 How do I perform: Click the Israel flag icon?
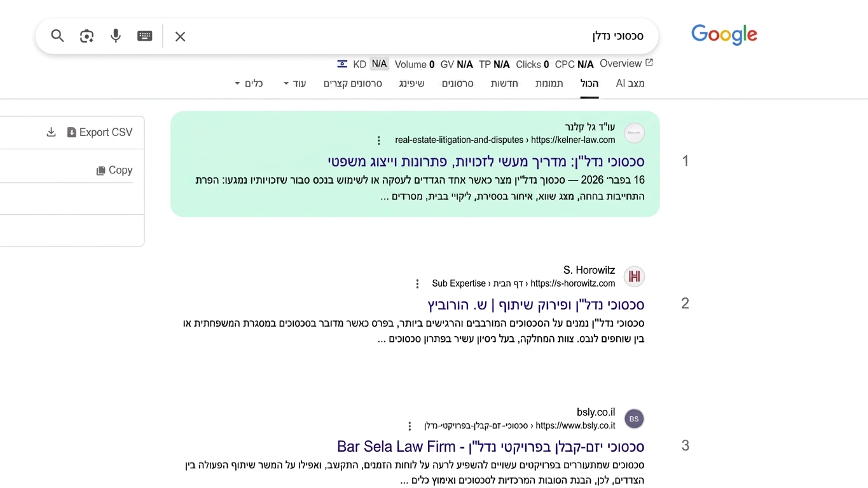coord(342,64)
